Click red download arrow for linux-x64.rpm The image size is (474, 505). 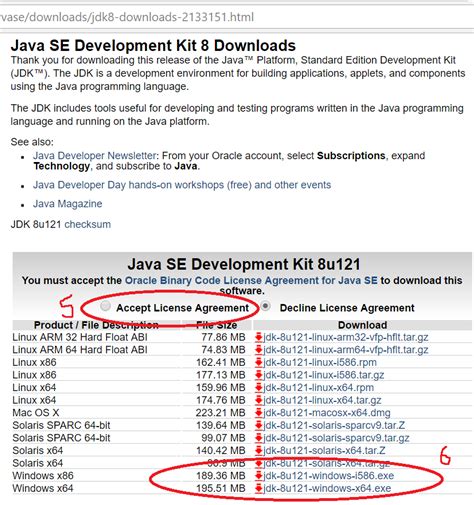pyautogui.click(x=259, y=388)
